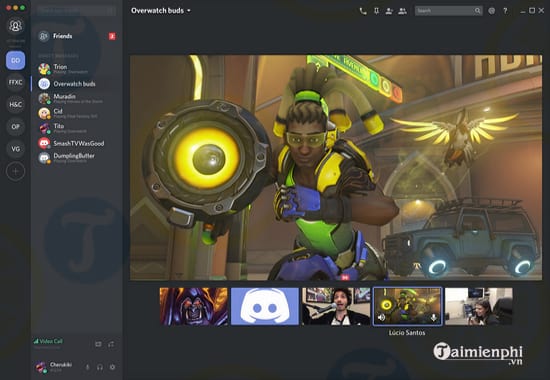The width and height of the screenshot is (550, 380).
Task: Open direct message with SmashTVWasGood
Action: (x=76, y=143)
